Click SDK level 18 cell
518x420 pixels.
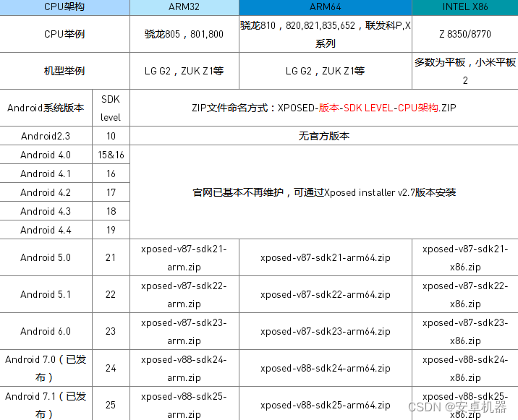tap(111, 211)
